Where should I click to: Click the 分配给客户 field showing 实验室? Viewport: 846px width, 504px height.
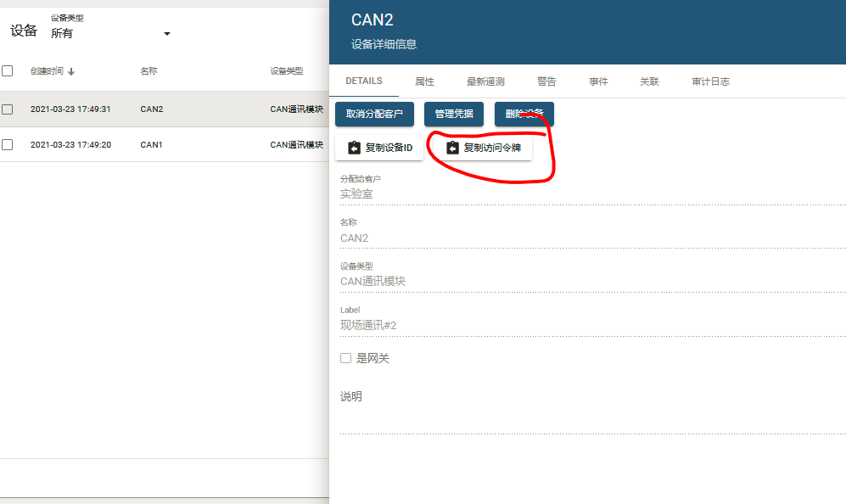tap(592, 193)
